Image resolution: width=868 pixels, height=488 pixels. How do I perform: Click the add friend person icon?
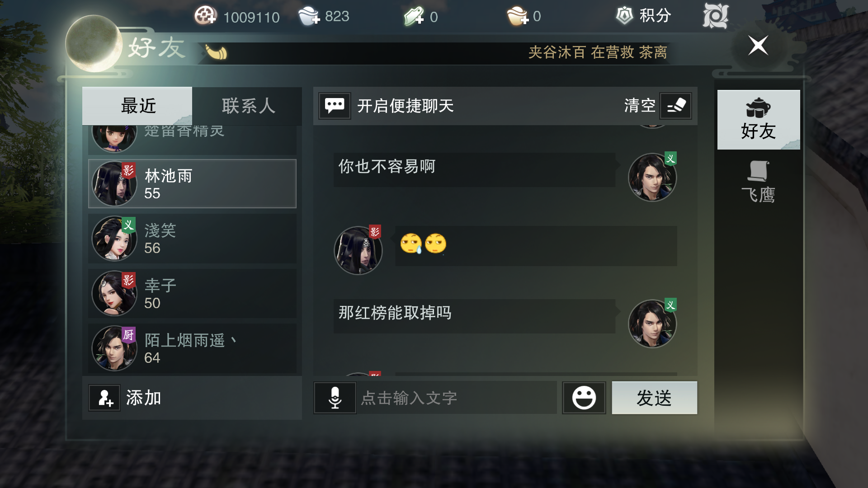pos(104,398)
